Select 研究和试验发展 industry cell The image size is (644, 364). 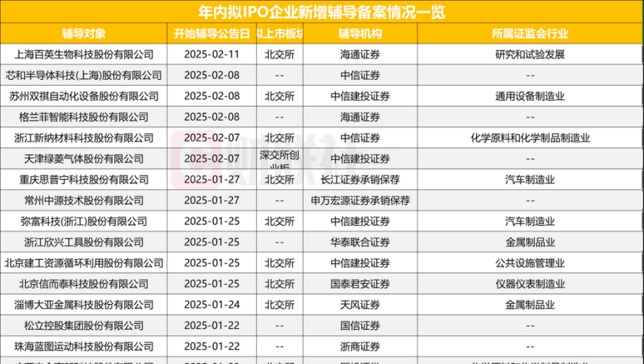pos(530,54)
